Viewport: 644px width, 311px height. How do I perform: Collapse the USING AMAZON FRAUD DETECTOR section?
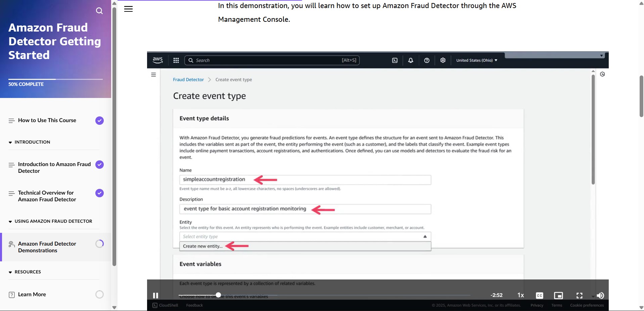click(10, 221)
